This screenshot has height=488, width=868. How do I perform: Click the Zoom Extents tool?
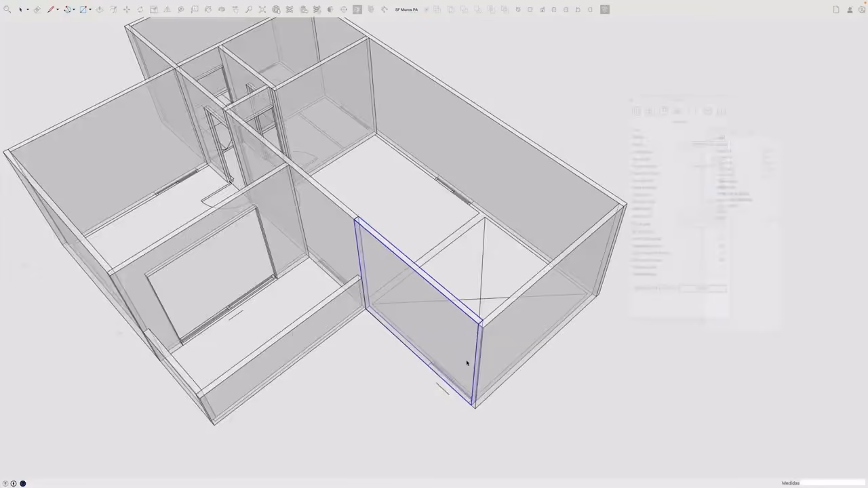click(262, 9)
